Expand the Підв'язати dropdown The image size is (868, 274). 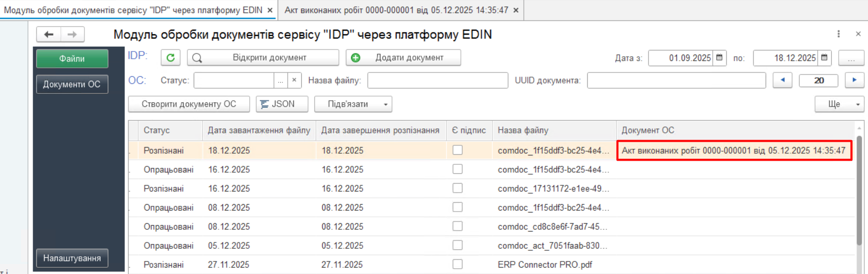coord(385,104)
